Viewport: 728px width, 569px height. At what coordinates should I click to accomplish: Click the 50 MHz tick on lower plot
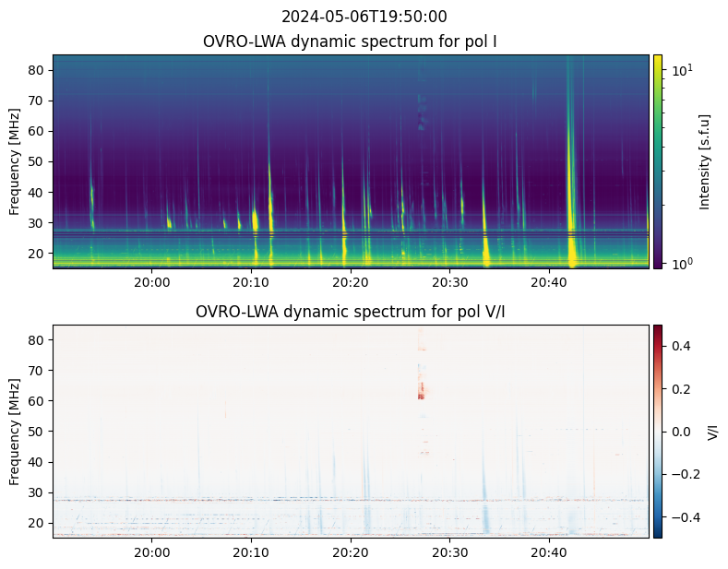point(35,432)
